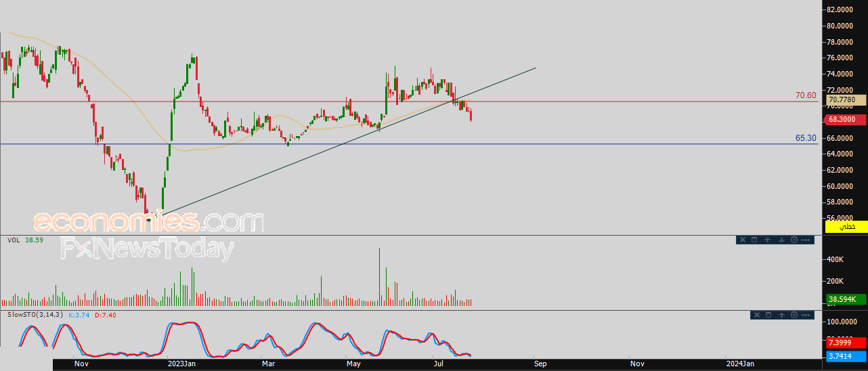Close the VOL indicator pane
The height and width of the screenshot is (371, 868).
point(743,240)
